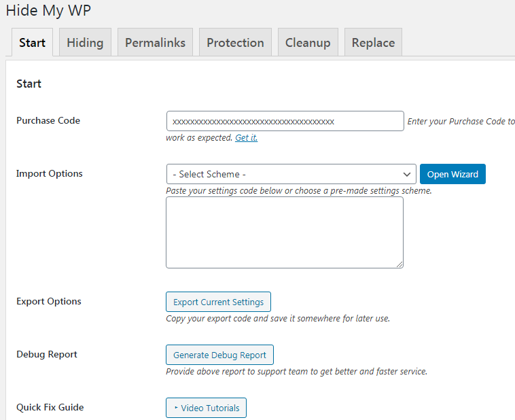Click the textarea resize handle corner
The image size is (515, 420).
click(x=399, y=264)
